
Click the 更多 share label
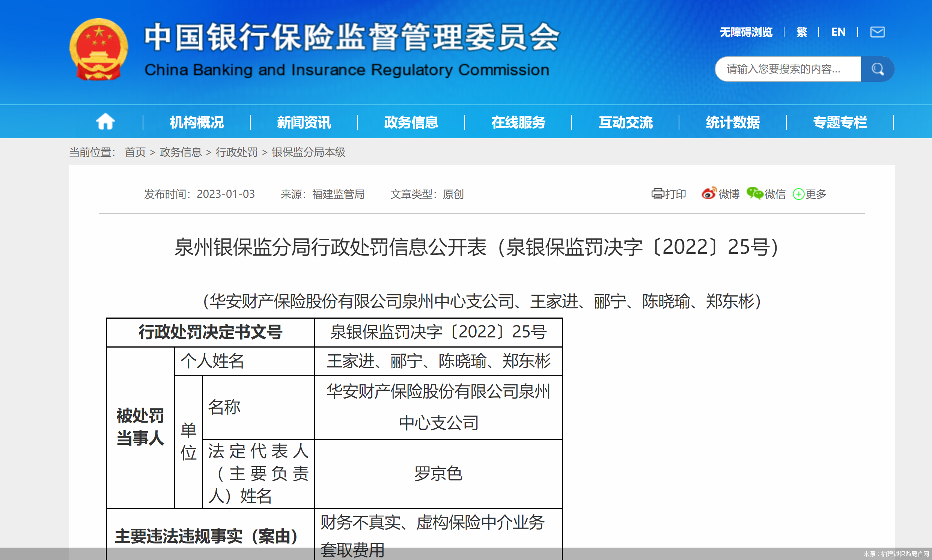[816, 194]
